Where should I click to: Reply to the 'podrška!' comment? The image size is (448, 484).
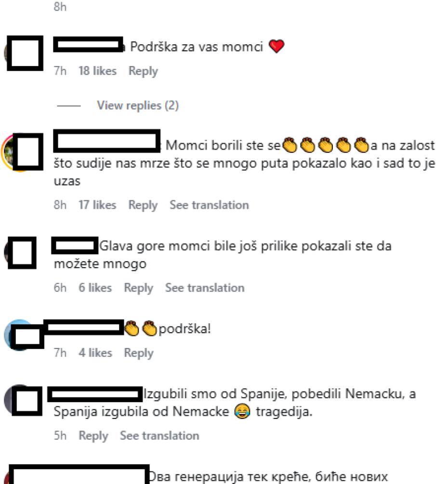click(139, 353)
